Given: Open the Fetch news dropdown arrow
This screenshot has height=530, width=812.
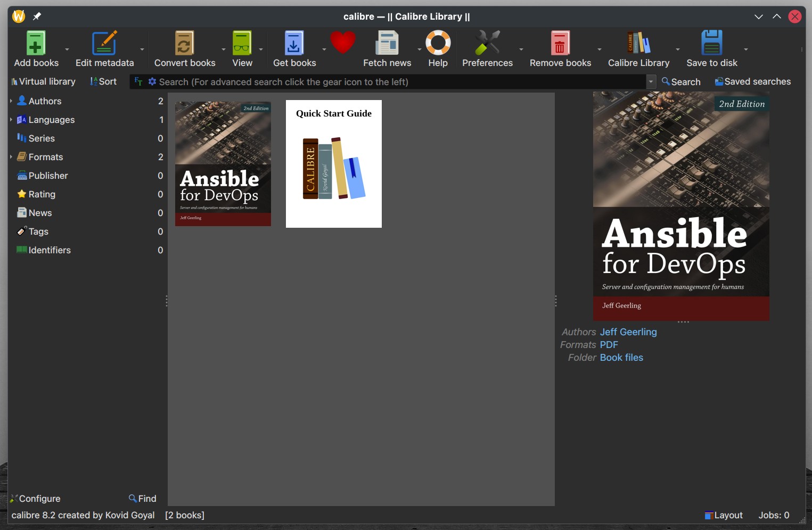Looking at the screenshot, I should [420, 49].
